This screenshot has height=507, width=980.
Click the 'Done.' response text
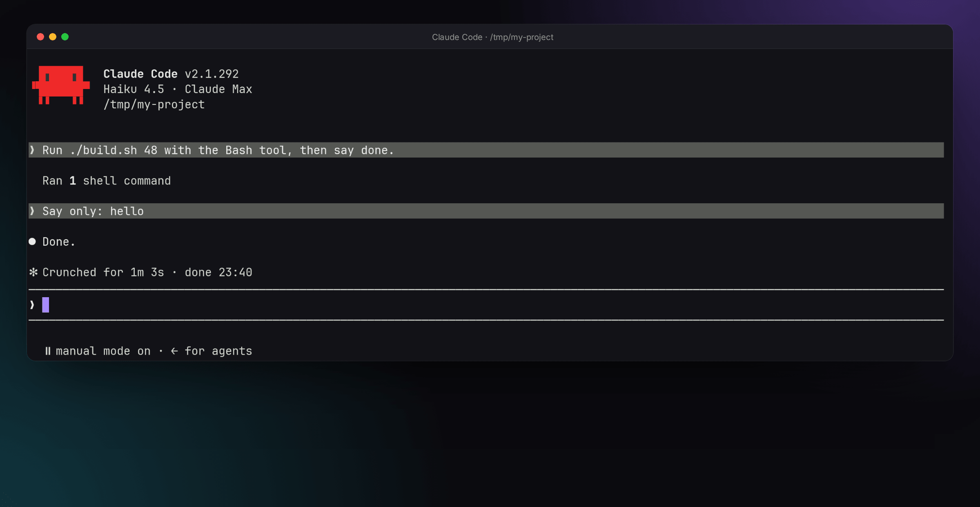(x=59, y=242)
